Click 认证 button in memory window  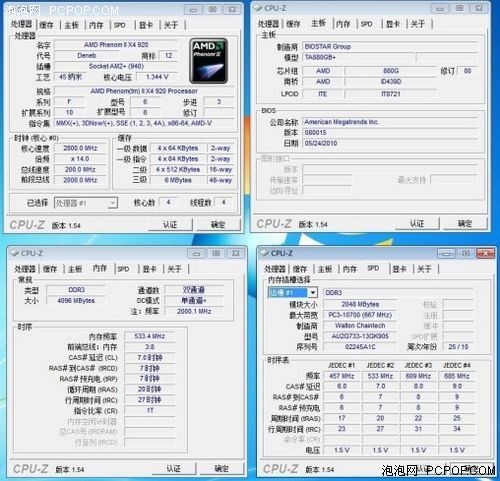pos(173,468)
